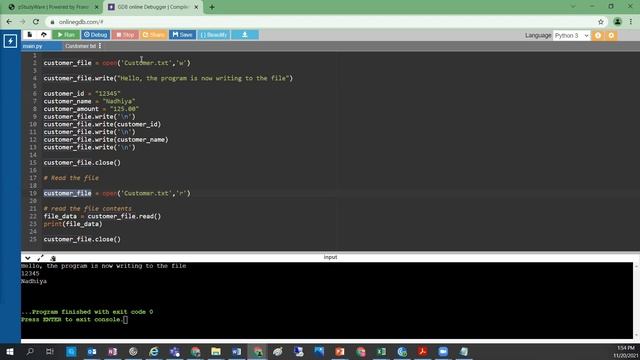Viewport: 640px width, 360px height.
Task: Open Microsoft Teams from the taskbar
Action: (x=175, y=351)
